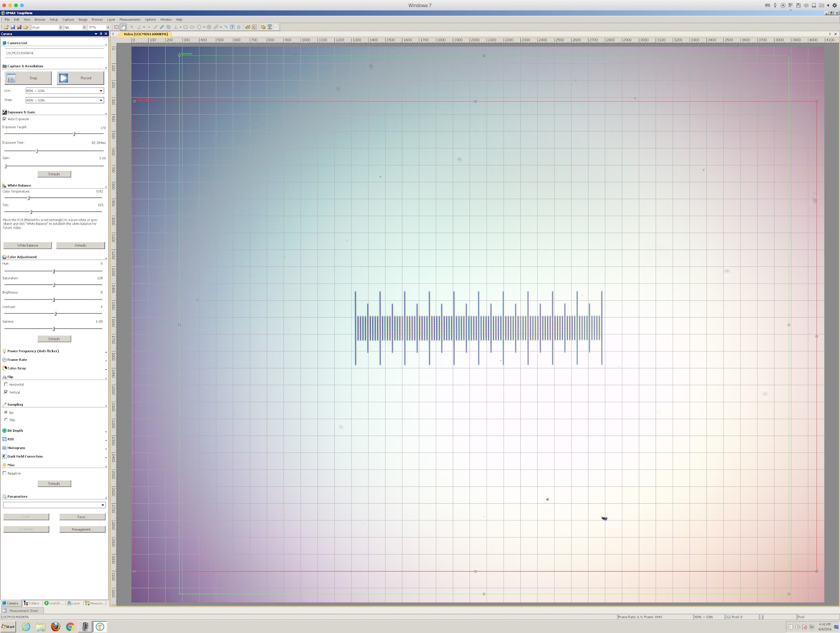Disable the Auto Exposure checkbox
Viewport: 840px width, 633px height.
pos(5,119)
